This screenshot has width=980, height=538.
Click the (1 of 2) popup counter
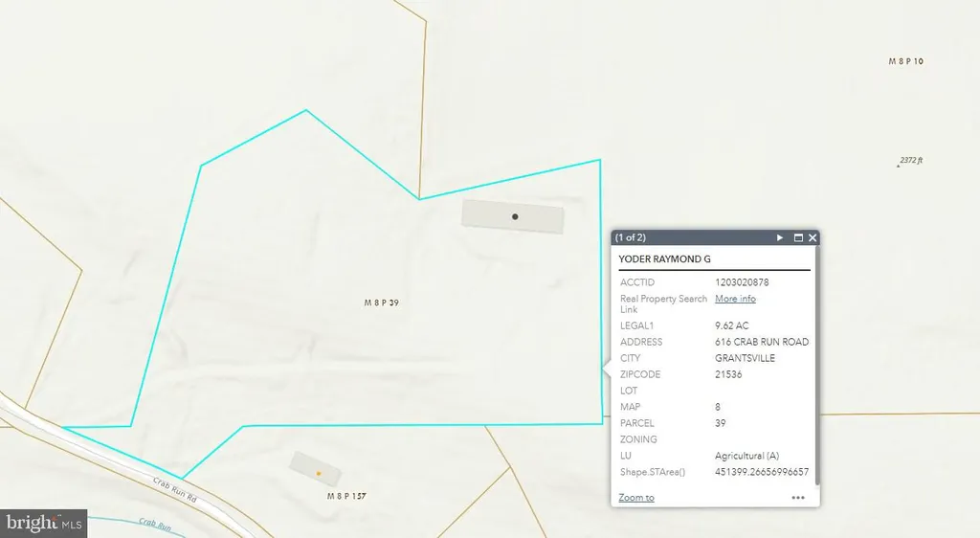pyautogui.click(x=631, y=237)
